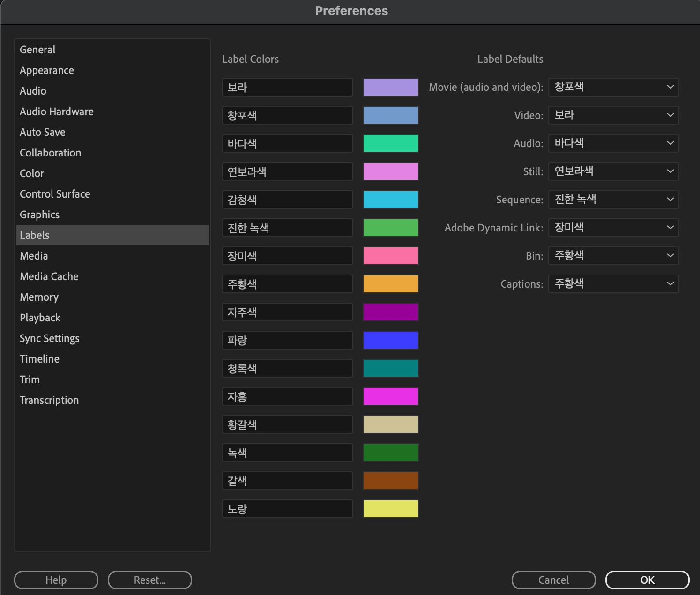The width and height of the screenshot is (700, 595).
Task: Go to Transcription preferences
Action: point(112,400)
